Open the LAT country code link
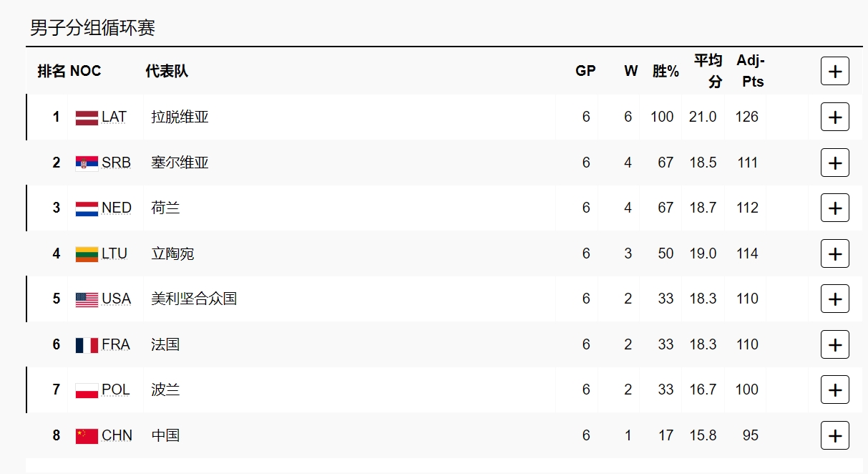Image resolution: width=868 pixels, height=474 pixels. coord(114,117)
